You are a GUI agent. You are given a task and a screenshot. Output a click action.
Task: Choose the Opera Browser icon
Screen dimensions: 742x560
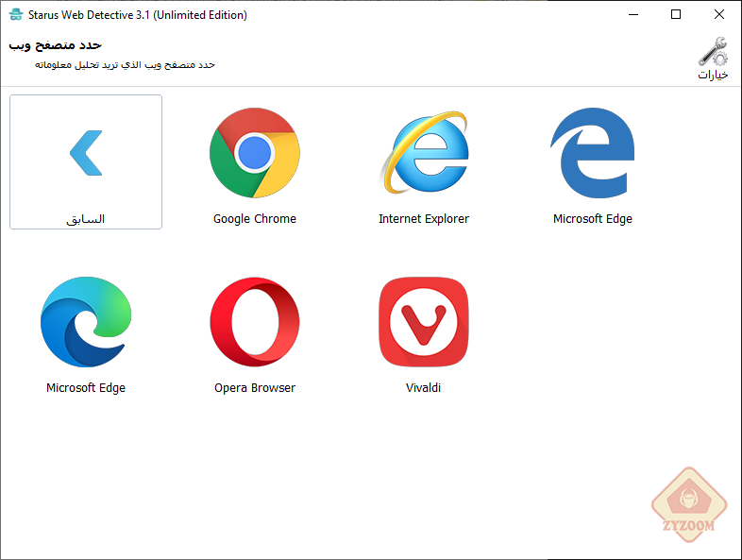[255, 322]
